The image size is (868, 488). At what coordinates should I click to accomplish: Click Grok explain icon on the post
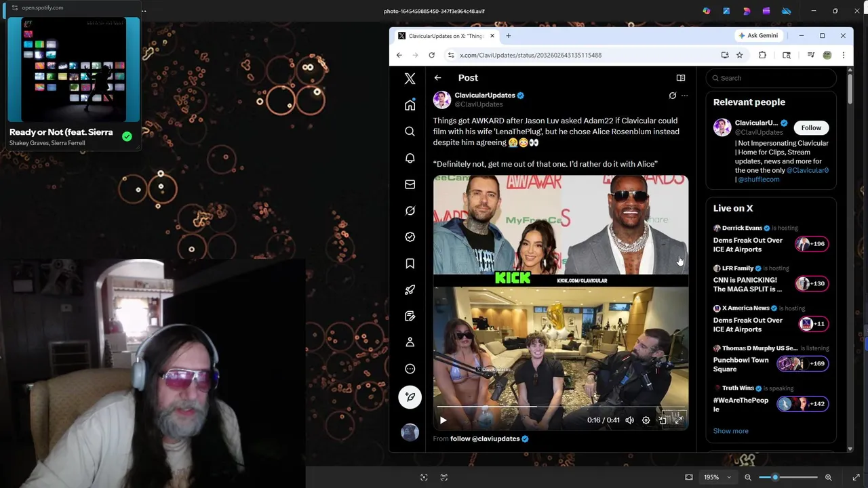point(672,96)
